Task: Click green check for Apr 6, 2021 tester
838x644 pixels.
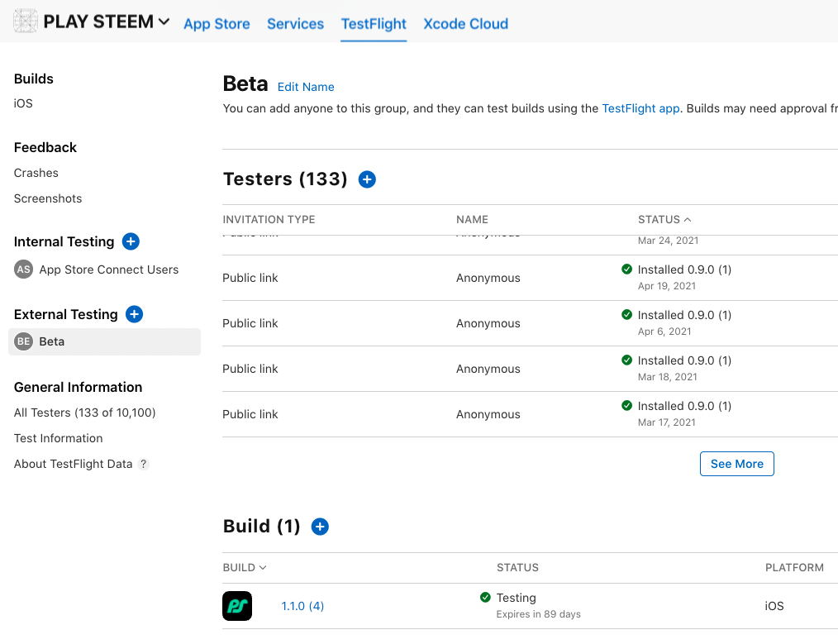Action: coord(627,315)
